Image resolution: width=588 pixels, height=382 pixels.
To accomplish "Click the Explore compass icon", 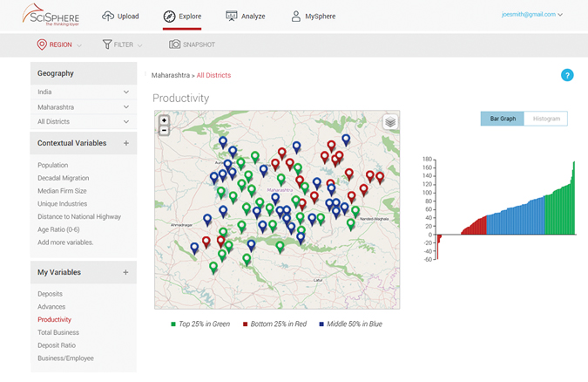I will (x=169, y=17).
